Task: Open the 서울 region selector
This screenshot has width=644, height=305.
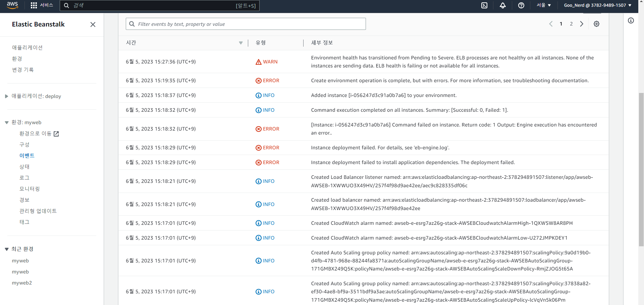Action: tap(543, 5)
